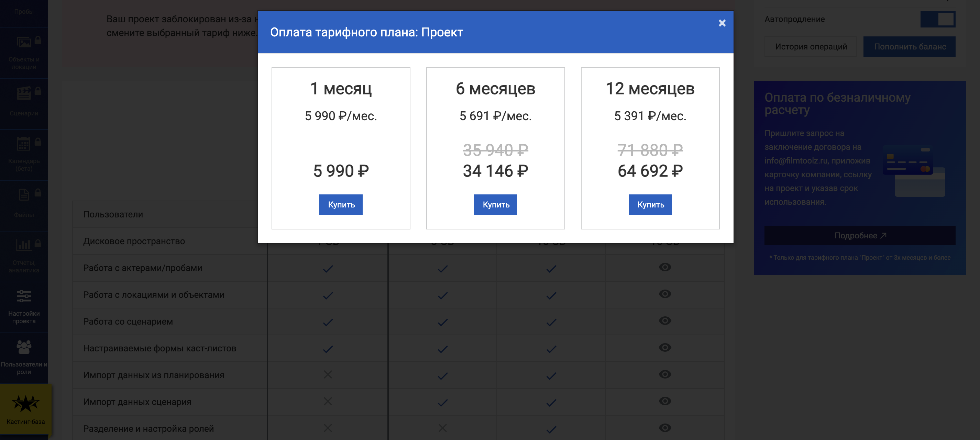Screen dimensions: 980x440
Task: Click eye icon in Работа с актерами/пробами row
Action: 665,267
